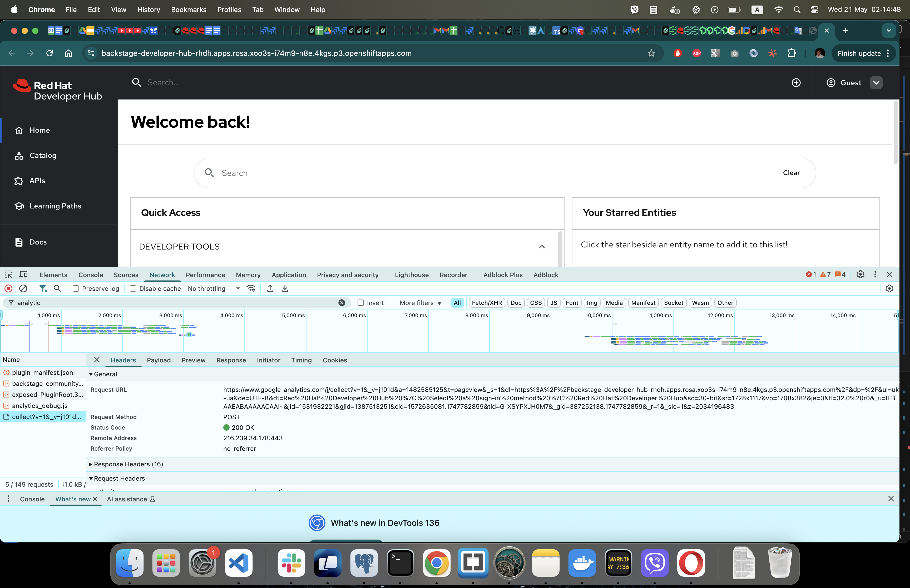
Task: Toggle the device toolbar icon
Action: pos(23,275)
